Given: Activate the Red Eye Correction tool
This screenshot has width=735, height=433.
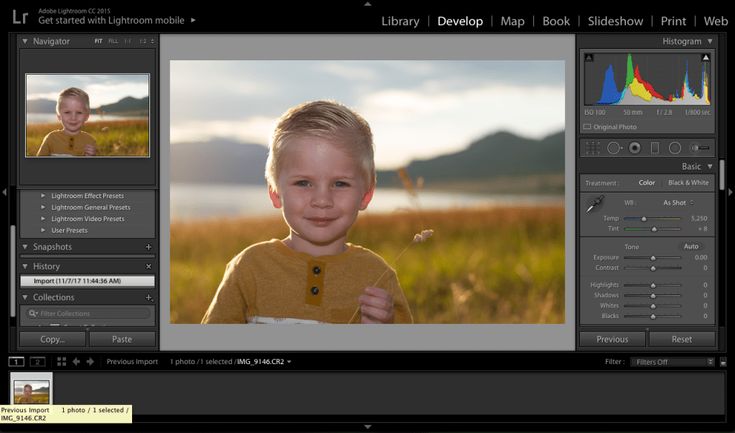Looking at the screenshot, I should point(633,147).
